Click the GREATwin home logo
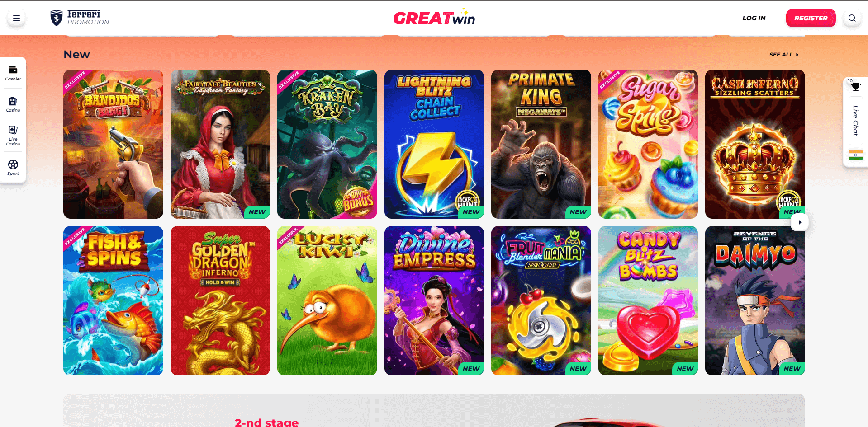Screen dimensions: 868x427 434,18
